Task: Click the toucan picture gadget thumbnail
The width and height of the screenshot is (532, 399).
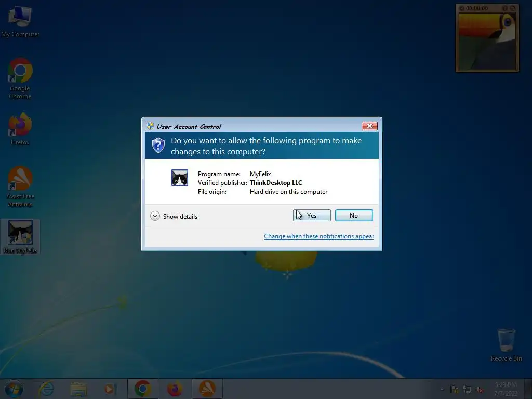Action: [487, 41]
